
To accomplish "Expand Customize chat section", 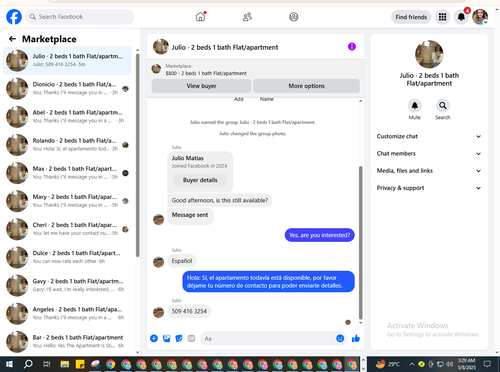I will (x=429, y=136).
